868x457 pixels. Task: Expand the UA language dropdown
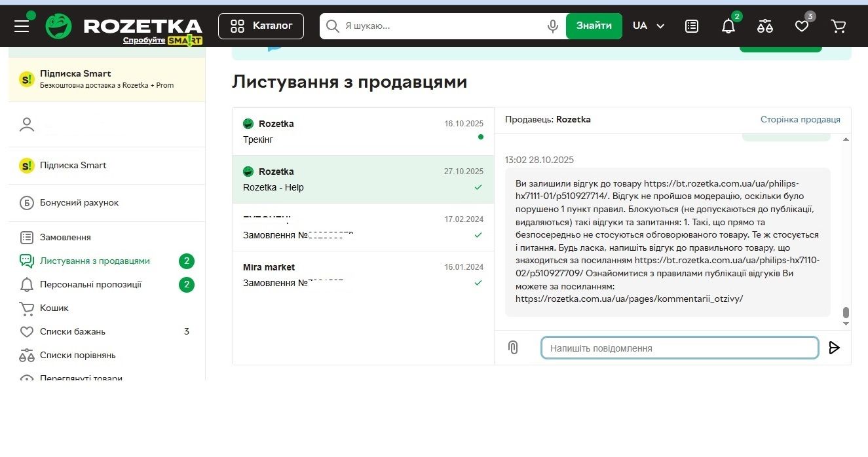coord(649,26)
